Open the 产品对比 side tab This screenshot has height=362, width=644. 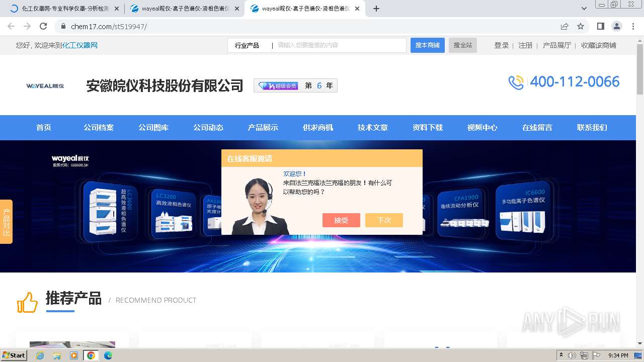(x=6, y=222)
